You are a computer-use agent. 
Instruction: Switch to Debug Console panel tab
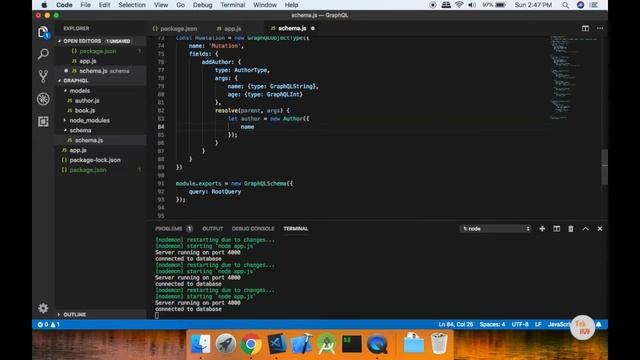253,229
